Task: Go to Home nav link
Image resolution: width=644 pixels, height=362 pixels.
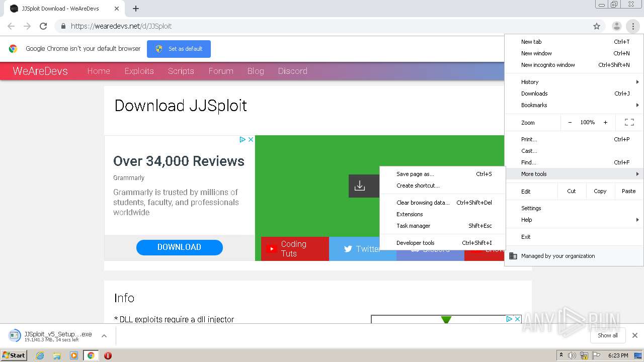Action: click(x=99, y=71)
